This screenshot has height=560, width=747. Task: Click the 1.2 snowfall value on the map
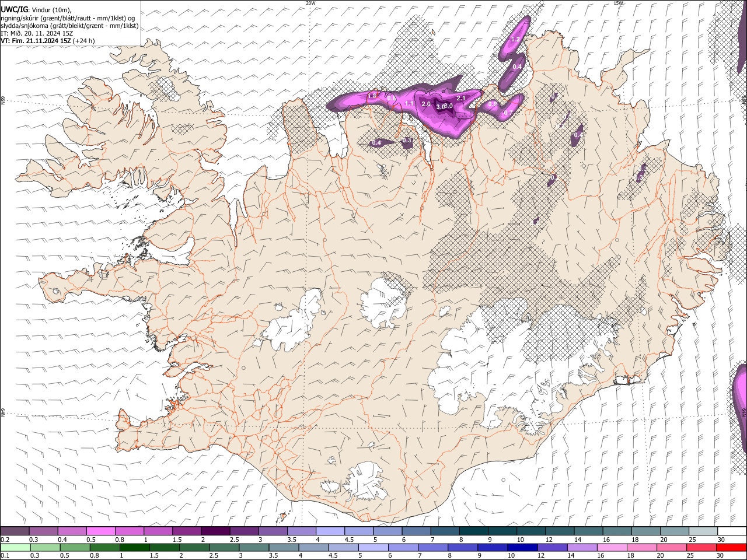[x=515, y=39]
